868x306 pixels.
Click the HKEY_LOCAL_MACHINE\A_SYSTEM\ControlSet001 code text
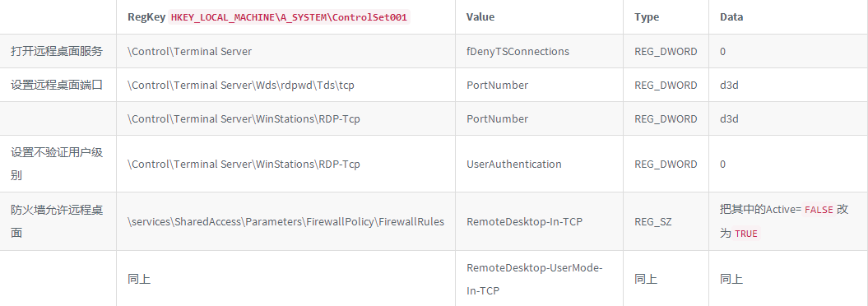pos(289,17)
